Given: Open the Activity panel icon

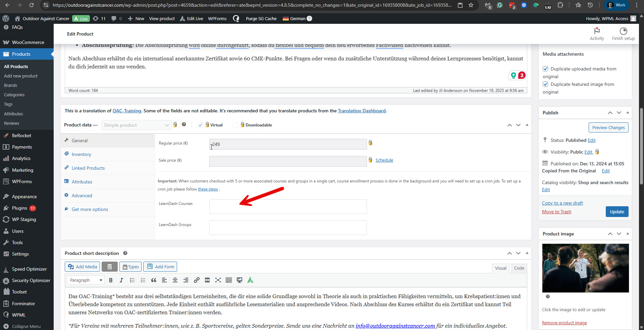Looking at the screenshot, I should pyautogui.click(x=597, y=31).
